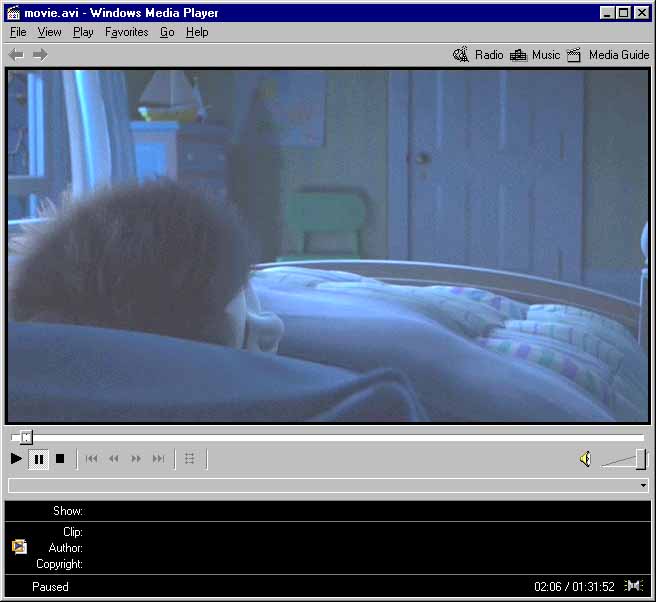
Task: Click the Pause button
Action: coord(38,459)
